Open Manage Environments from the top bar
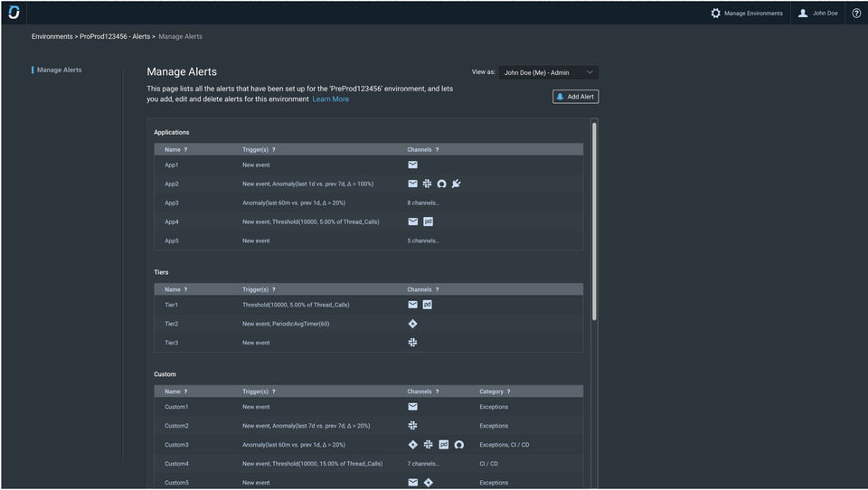868x490 pixels. 746,13
